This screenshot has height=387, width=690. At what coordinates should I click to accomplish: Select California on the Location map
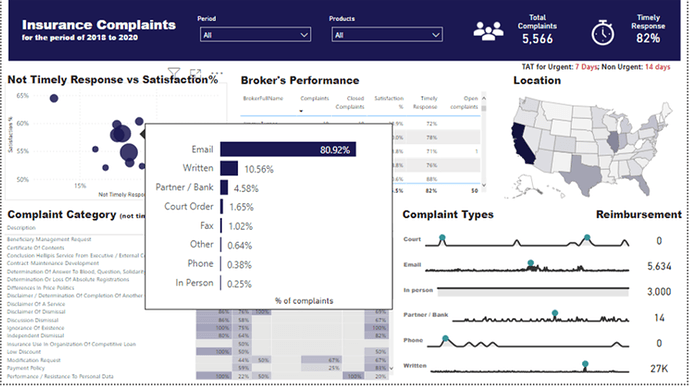click(x=522, y=144)
